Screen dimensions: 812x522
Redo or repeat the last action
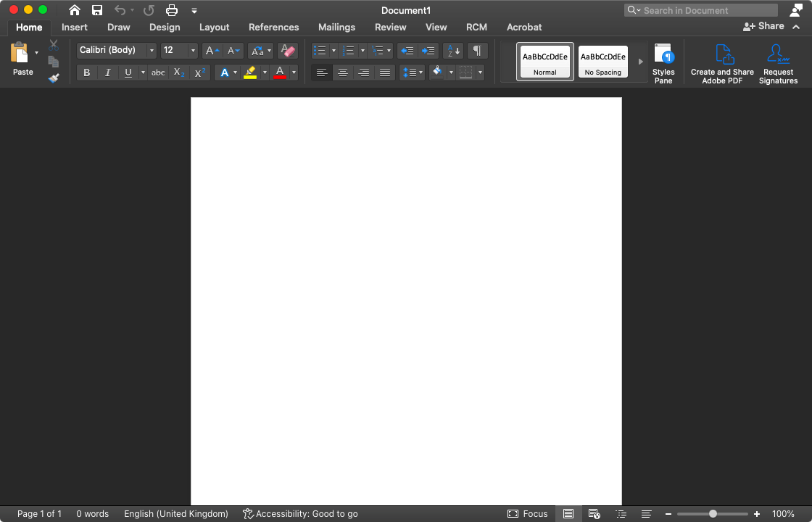pos(149,10)
